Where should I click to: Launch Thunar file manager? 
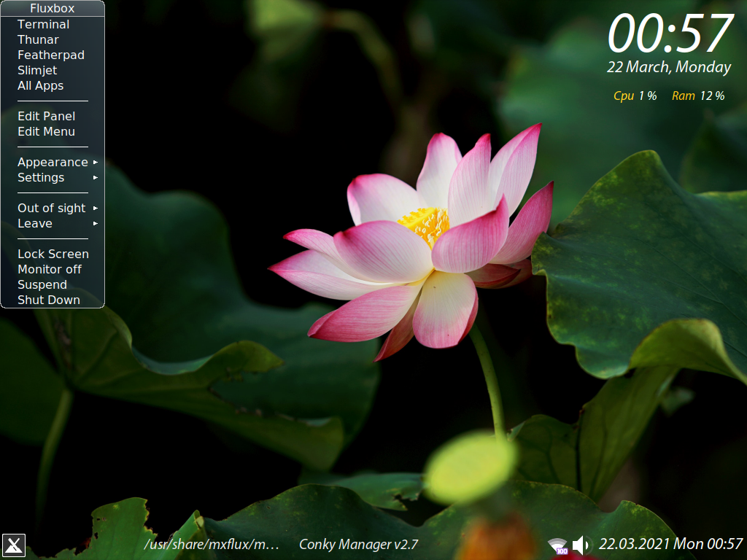(x=53, y=39)
